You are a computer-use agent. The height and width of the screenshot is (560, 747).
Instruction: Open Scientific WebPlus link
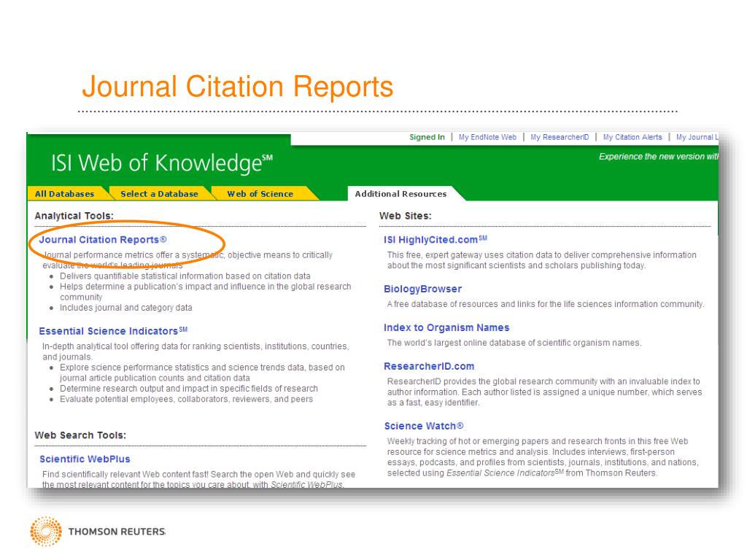pos(85,459)
